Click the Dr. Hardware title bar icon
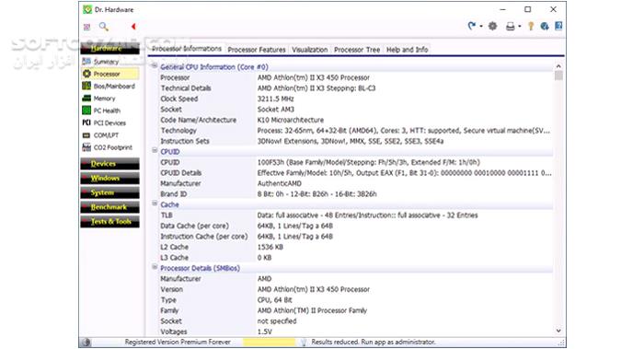The image size is (644, 349). click(x=87, y=9)
